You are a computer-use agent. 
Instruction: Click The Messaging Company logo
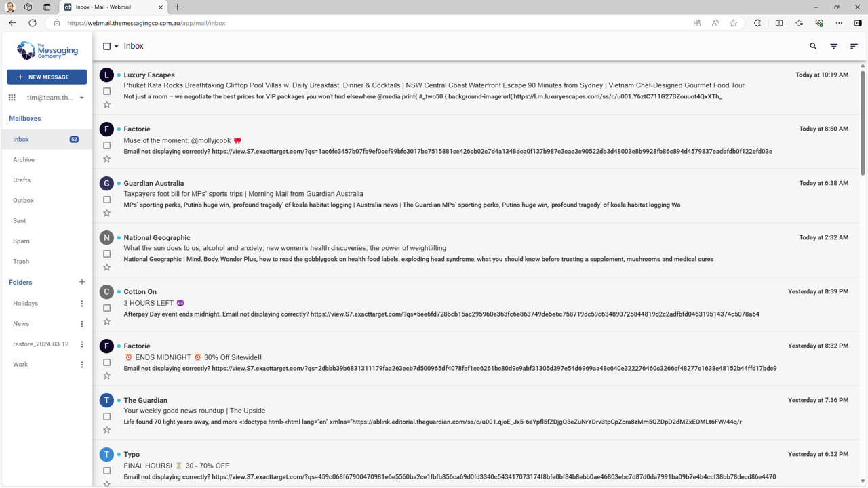(47, 50)
